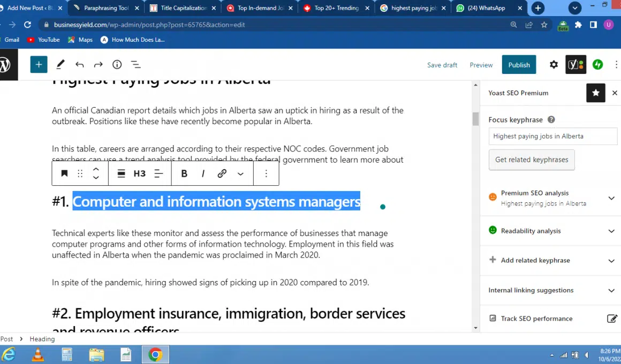Toggle the Yoast SEO sidebar icon
Image resolution: width=621 pixels, height=364 pixels.
(575, 65)
